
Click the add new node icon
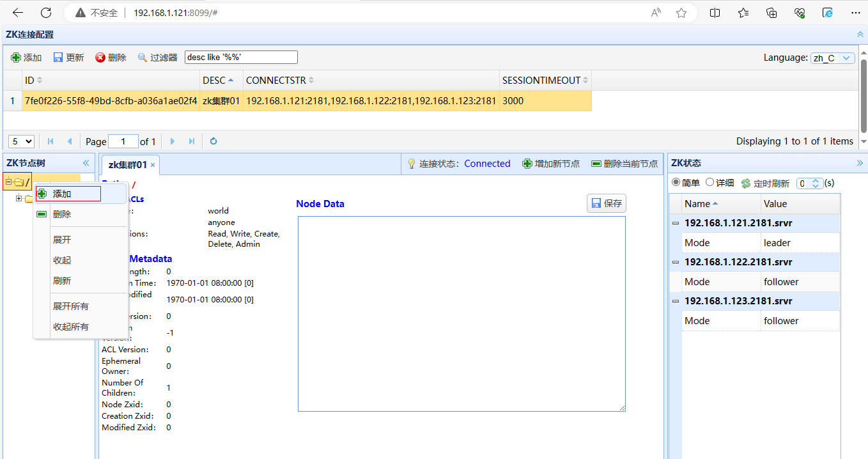pos(527,164)
